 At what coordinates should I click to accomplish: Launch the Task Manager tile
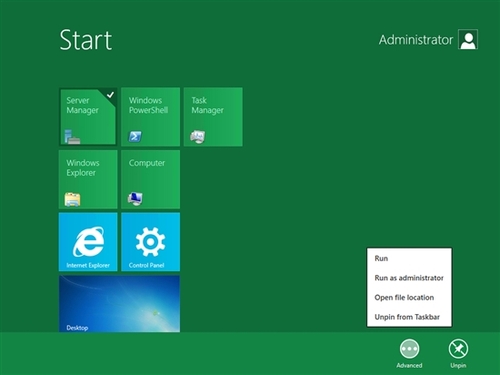[213, 117]
